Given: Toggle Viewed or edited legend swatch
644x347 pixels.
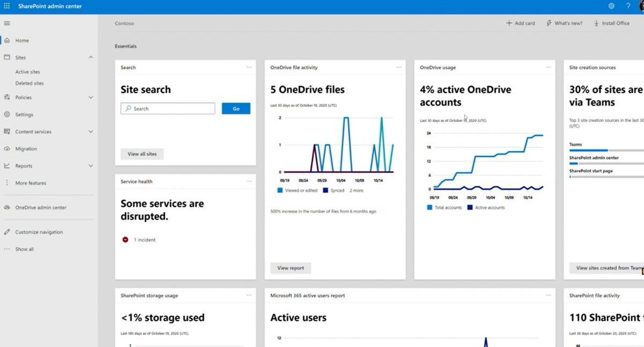Looking at the screenshot, I should (280, 191).
